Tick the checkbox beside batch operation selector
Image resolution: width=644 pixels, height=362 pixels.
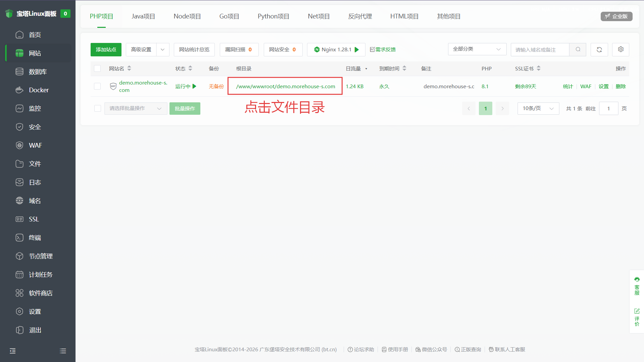coord(97,108)
